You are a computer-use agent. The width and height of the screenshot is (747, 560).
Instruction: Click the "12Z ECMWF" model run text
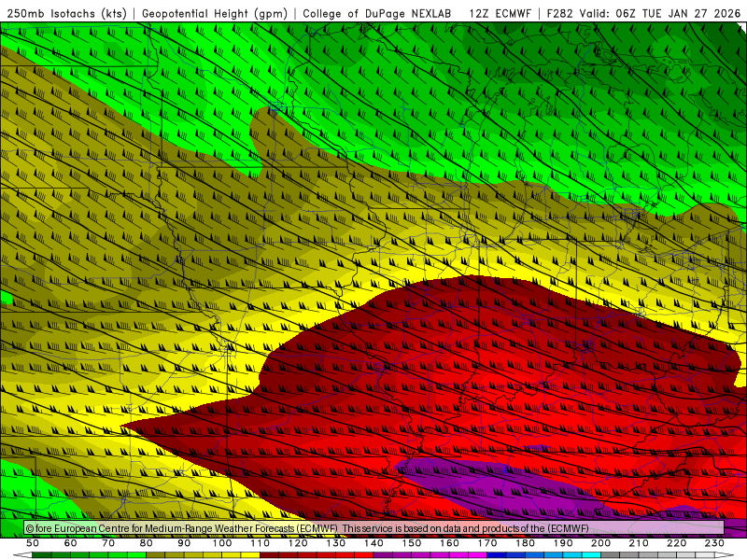pyautogui.click(x=500, y=13)
